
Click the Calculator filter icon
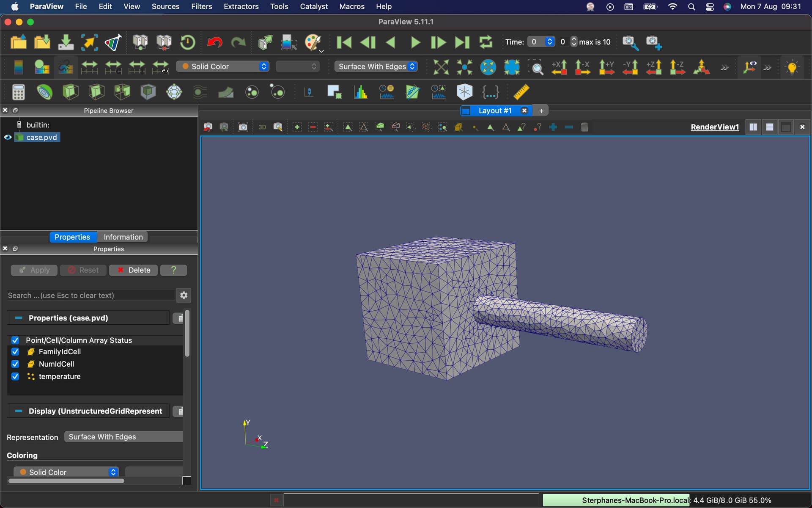pyautogui.click(x=18, y=92)
